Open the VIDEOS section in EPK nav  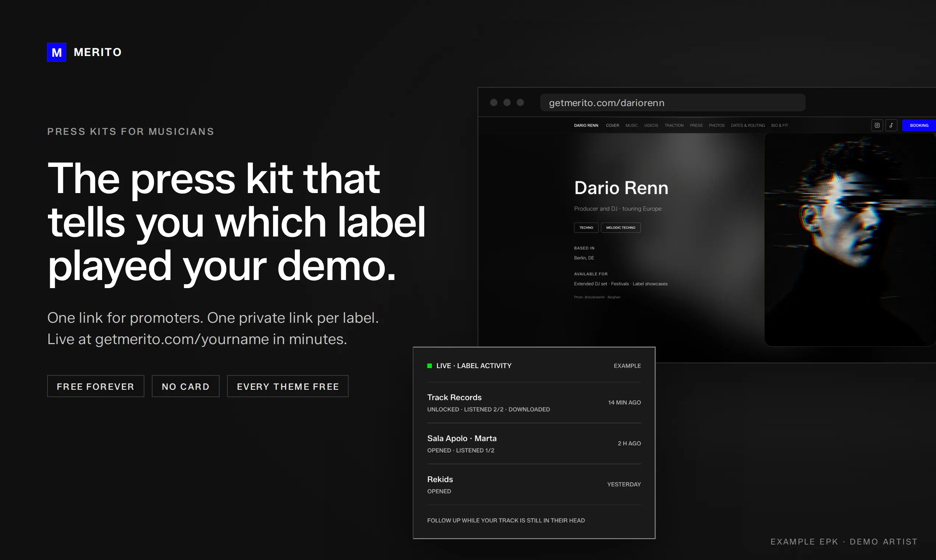[651, 125]
